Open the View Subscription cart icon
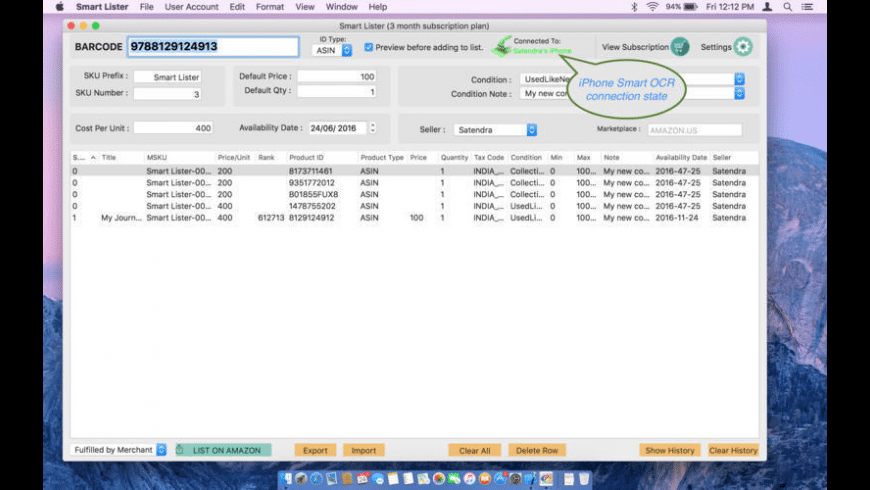The width and height of the screenshot is (870, 490). coord(680,47)
